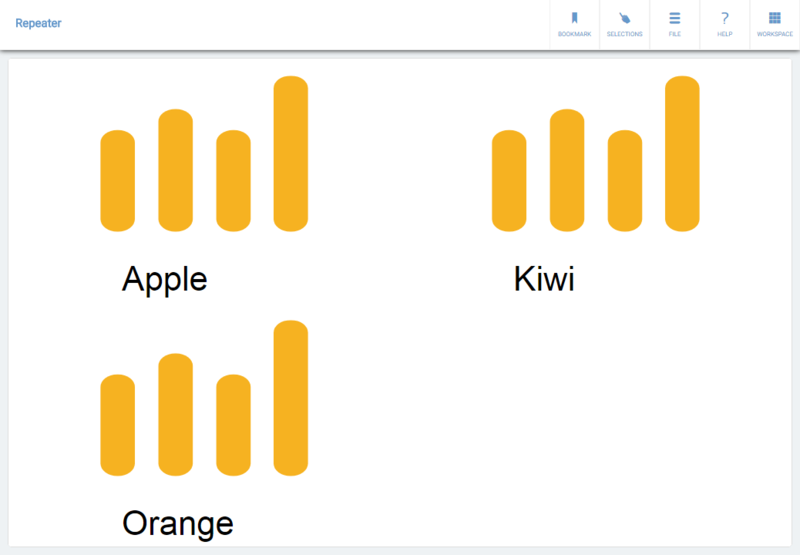Click the third bar in Apple chart
Viewport: 800px width, 555px height.
pyautogui.click(x=233, y=181)
